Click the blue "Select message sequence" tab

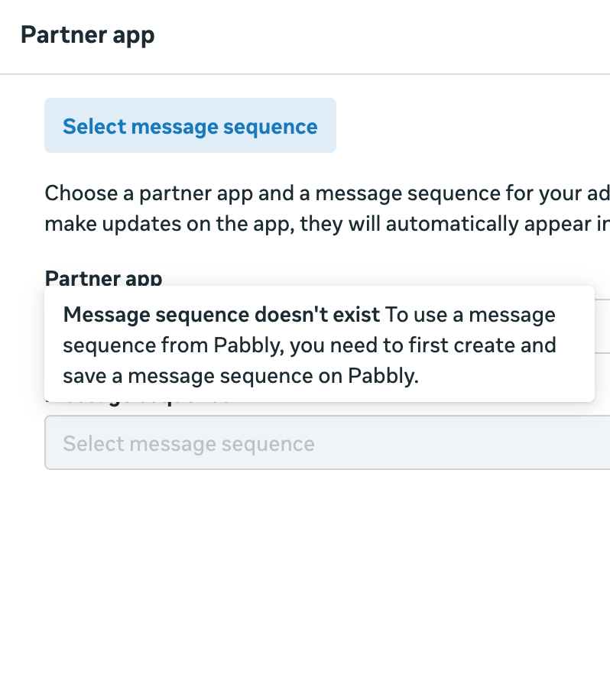click(x=190, y=126)
